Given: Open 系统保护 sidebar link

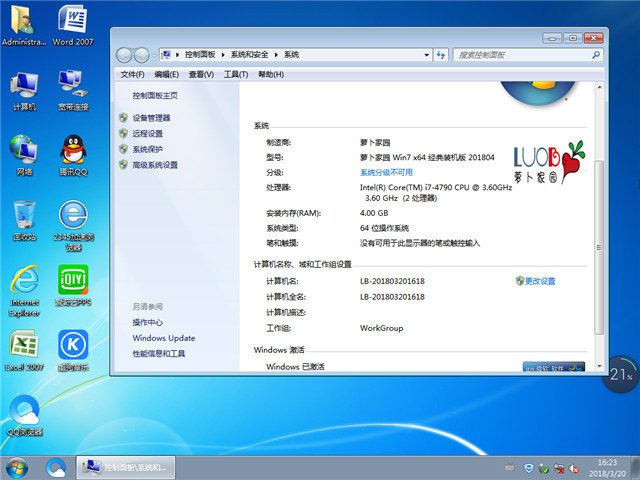Looking at the screenshot, I should pos(147,149).
